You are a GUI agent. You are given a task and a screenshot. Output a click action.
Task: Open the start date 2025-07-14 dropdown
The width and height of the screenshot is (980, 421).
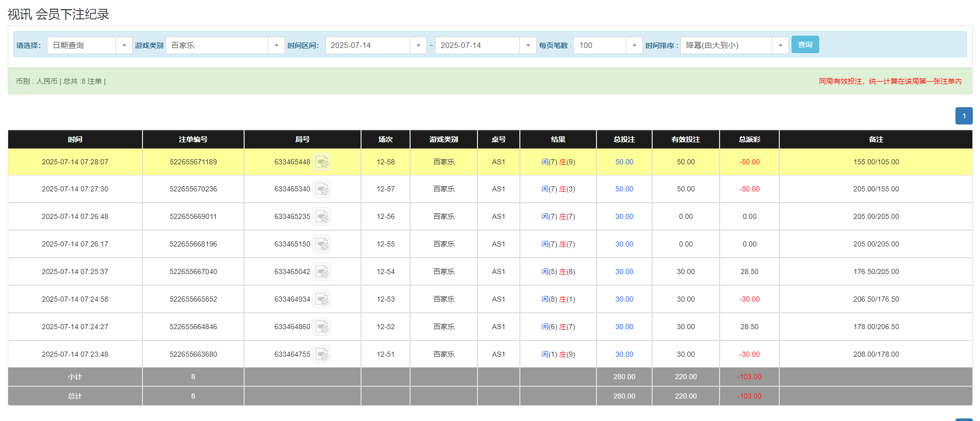[x=418, y=45]
